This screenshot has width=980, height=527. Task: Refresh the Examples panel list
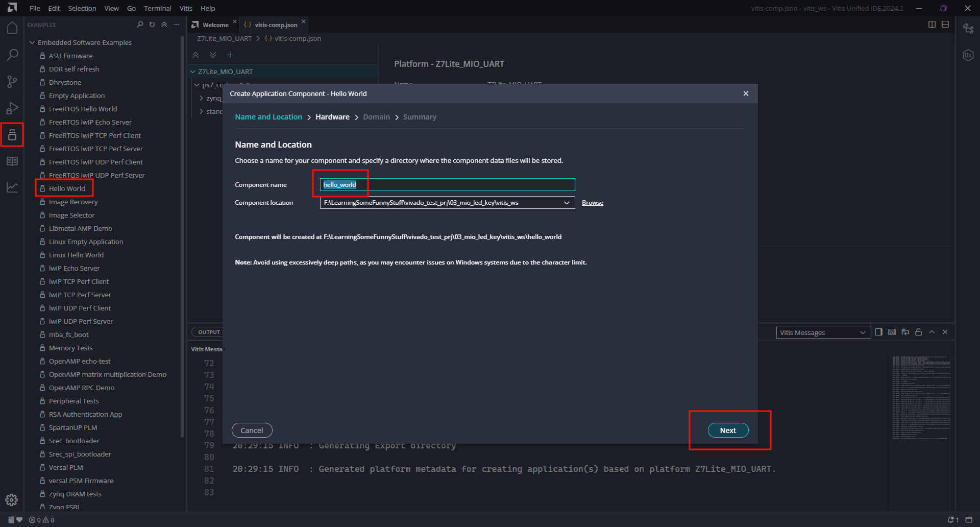152,25
